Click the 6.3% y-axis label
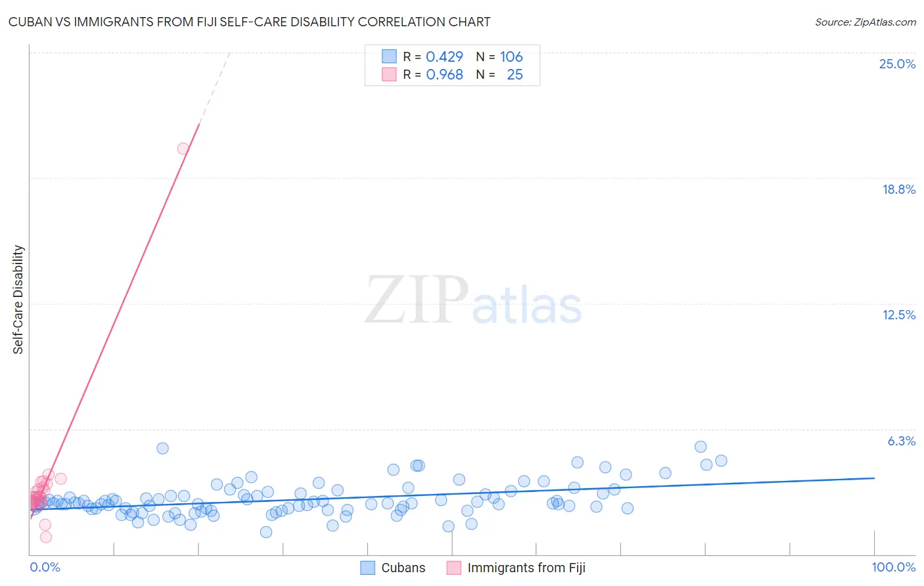 902,441
